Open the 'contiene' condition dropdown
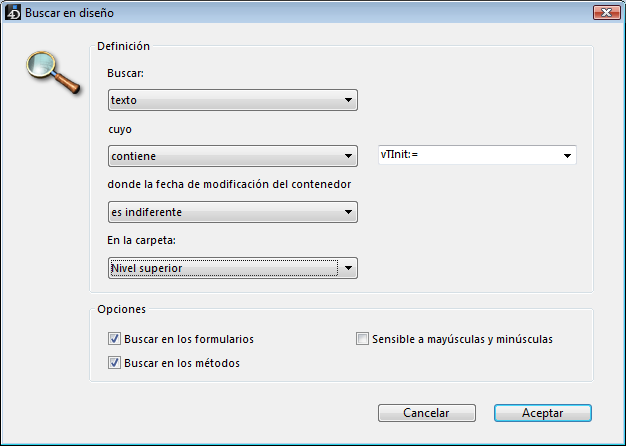 pyautogui.click(x=231, y=156)
